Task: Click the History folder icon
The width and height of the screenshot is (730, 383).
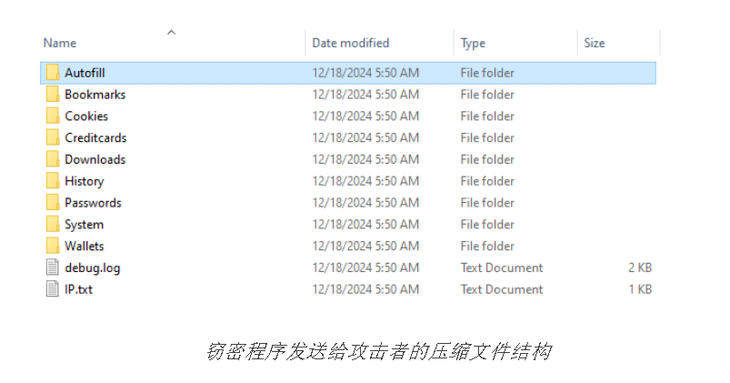Action: (53, 181)
